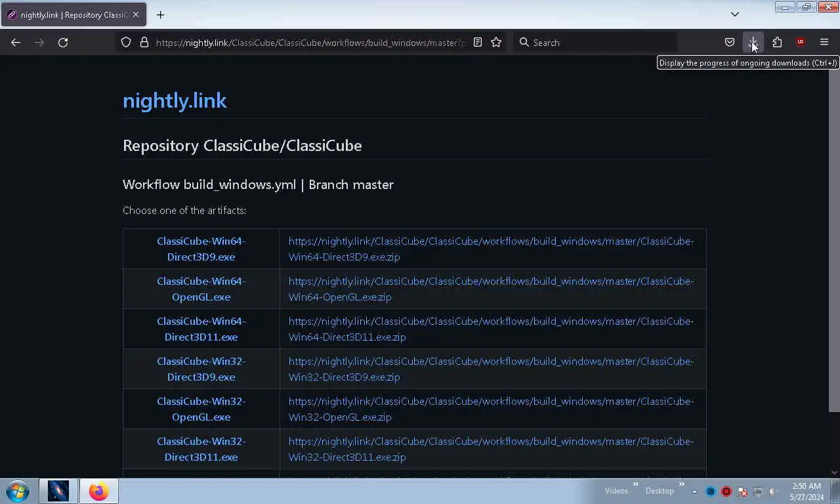List all tabs with the chevron
The image size is (840, 504).
point(735,14)
